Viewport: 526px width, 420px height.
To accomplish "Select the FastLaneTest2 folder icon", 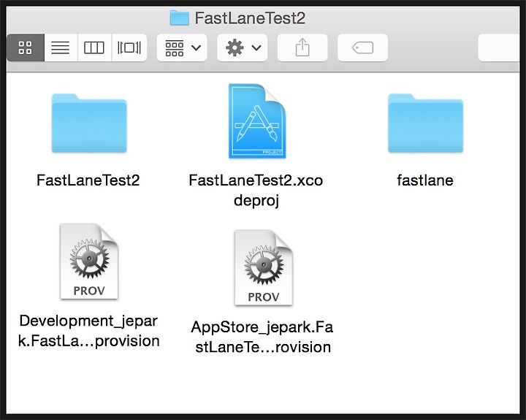I will pos(89,123).
